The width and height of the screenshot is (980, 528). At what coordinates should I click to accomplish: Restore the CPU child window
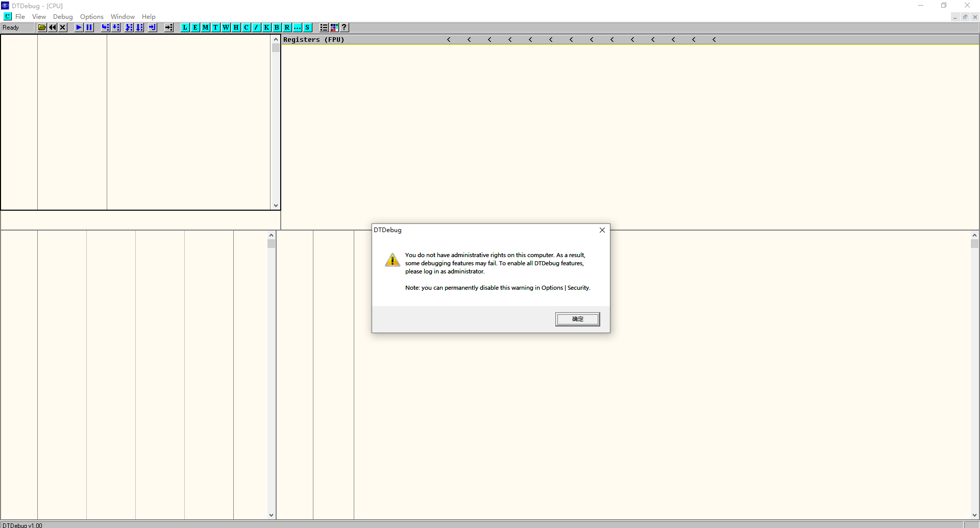click(x=965, y=17)
